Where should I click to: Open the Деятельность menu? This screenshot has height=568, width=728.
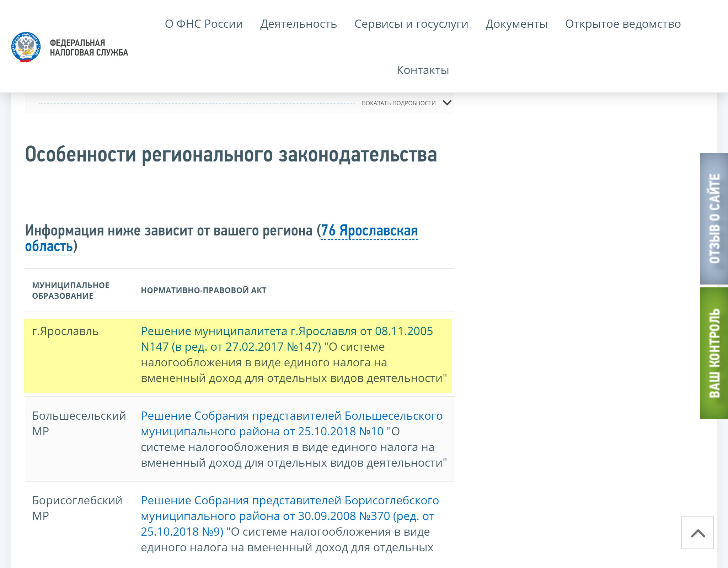click(299, 24)
